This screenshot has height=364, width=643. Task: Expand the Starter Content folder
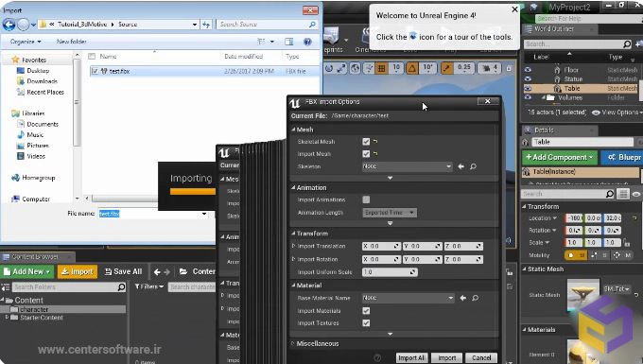[x=7, y=318]
